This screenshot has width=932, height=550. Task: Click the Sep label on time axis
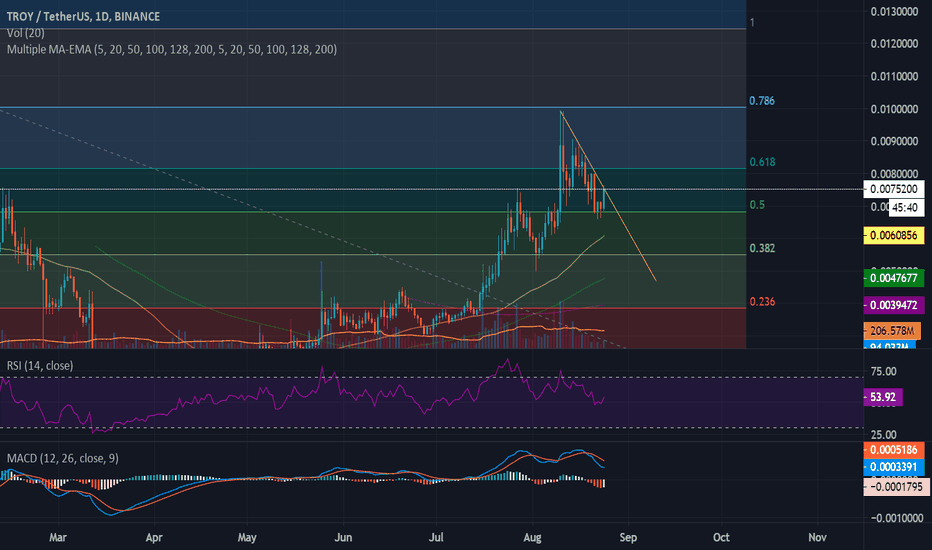click(x=628, y=538)
